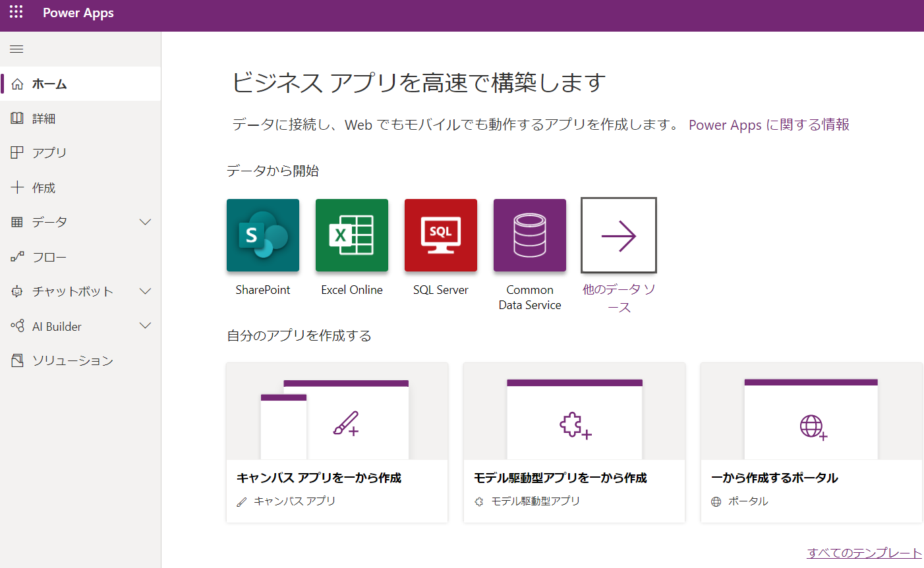Start from the SQL Server tile
The width and height of the screenshot is (924, 568).
click(x=441, y=235)
